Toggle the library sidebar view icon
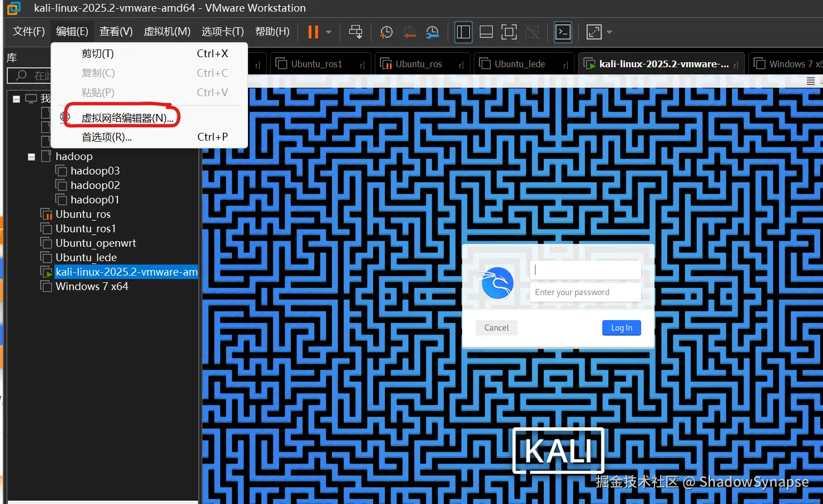 pos(463,32)
